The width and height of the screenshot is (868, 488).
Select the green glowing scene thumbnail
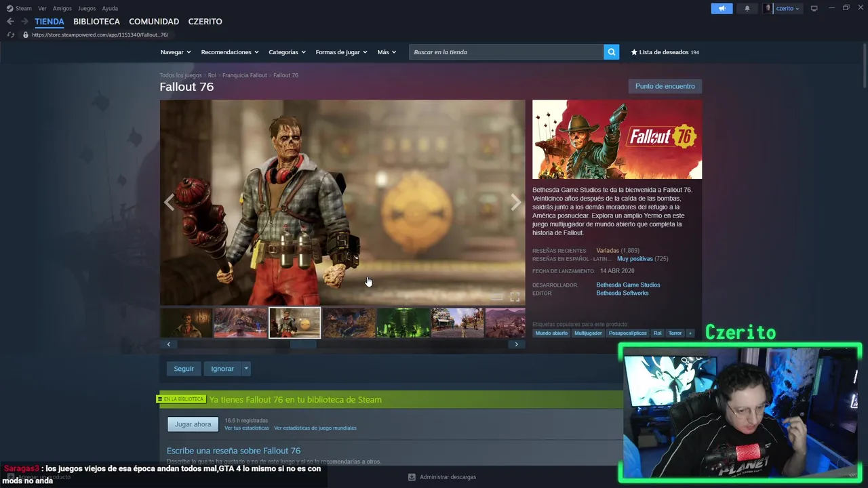403,323
